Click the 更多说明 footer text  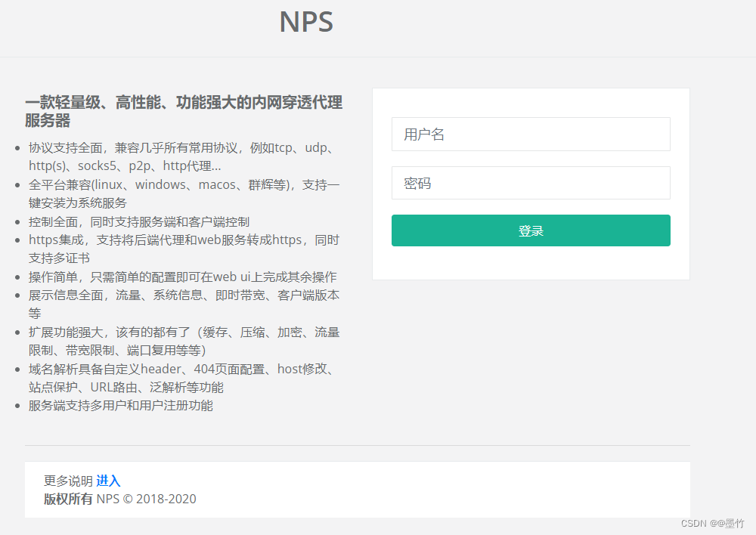pos(66,481)
